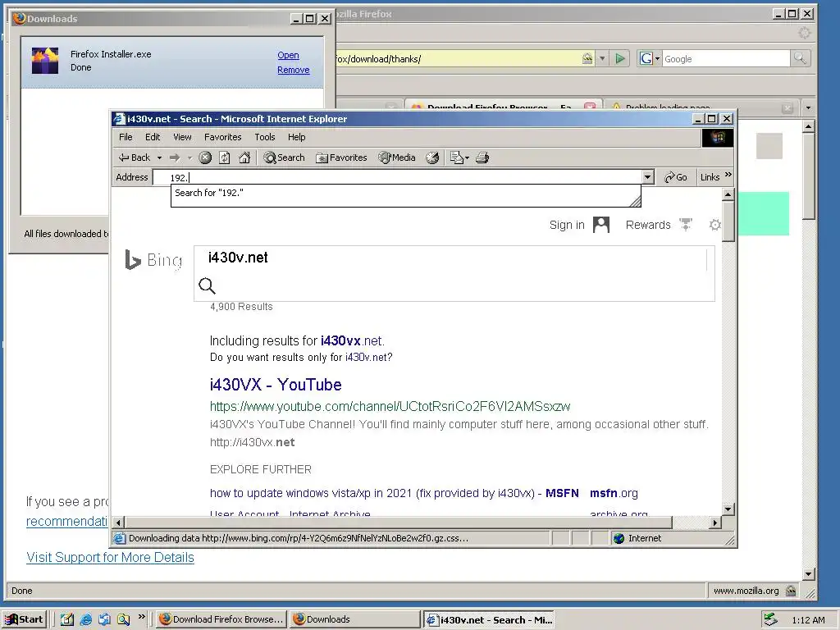This screenshot has width=840, height=630.
Task: Go to the Home page icon
Action: 244,157
